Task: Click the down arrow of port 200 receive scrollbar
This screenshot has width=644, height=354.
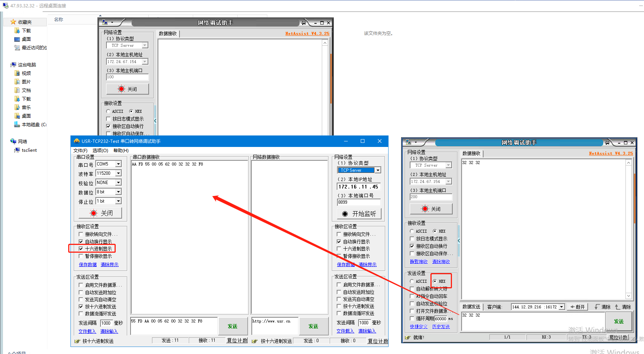Action: pos(628,296)
